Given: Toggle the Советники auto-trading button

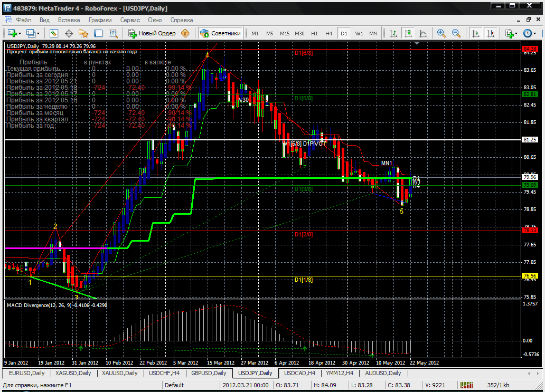Looking at the screenshot, I should pyautogui.click(x=221, y=33).
